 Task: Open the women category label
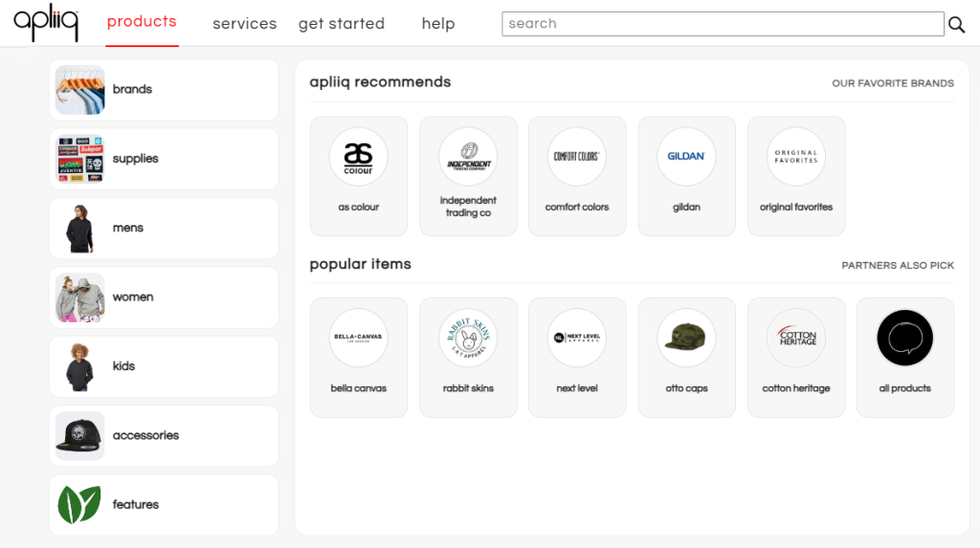click(133, 297)
